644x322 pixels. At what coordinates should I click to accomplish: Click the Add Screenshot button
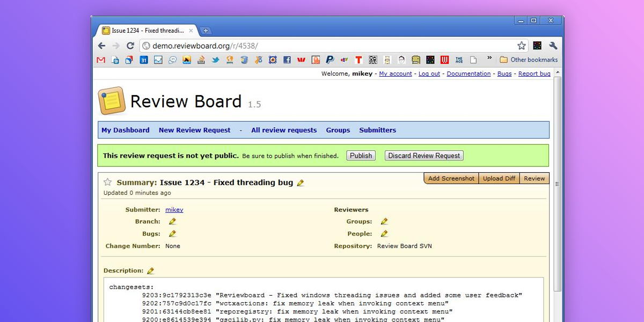[x=451, y=178]
